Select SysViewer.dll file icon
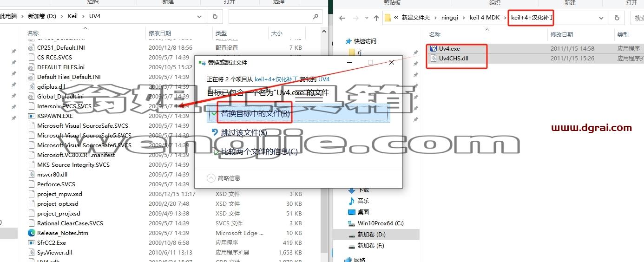This screenshot has width=644, height=262. pyautogui.click(x=31, y=253)
